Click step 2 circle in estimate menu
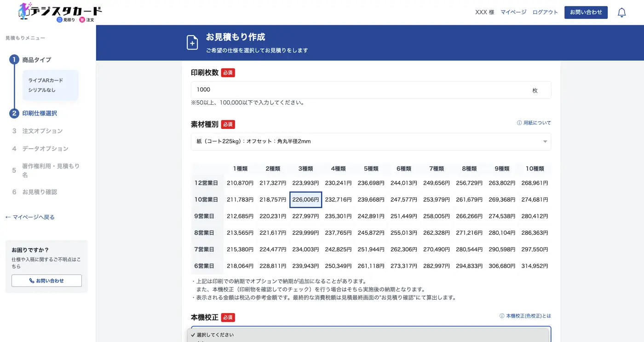The width and height of the screenshot is (644, 342). pos(14,113)
